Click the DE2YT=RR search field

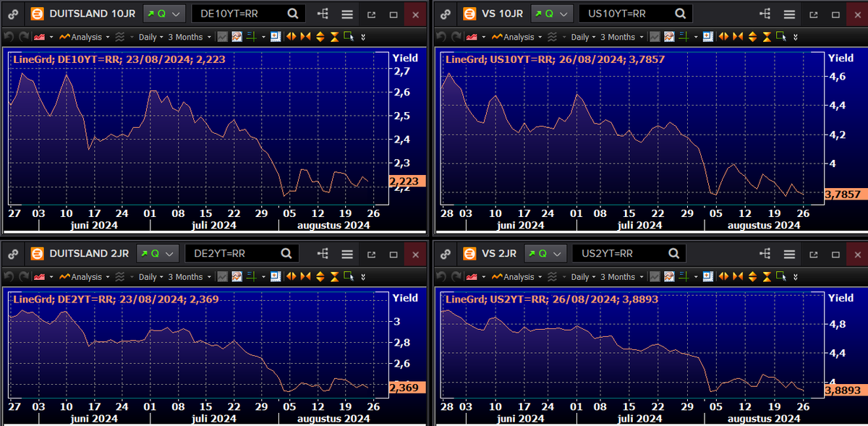pyautogui.click(x=242, y=254)
